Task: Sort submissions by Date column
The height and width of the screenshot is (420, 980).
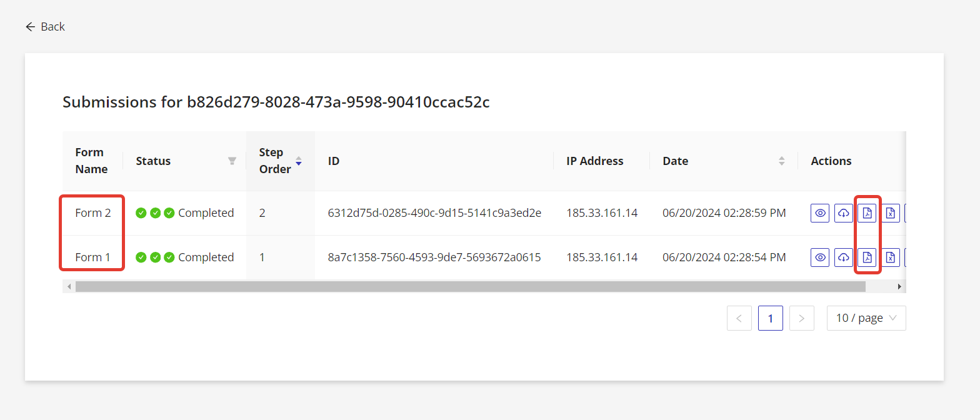Action: coord(781,161)
